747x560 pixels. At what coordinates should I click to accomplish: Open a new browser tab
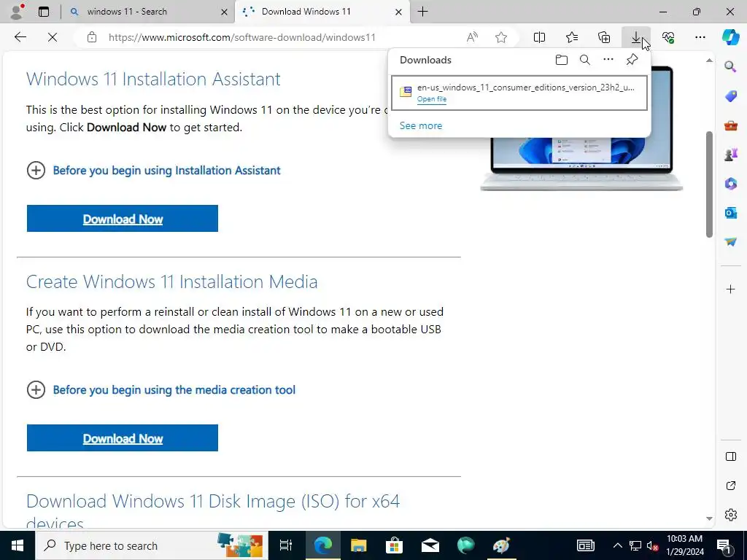click(x=422, y=12)
